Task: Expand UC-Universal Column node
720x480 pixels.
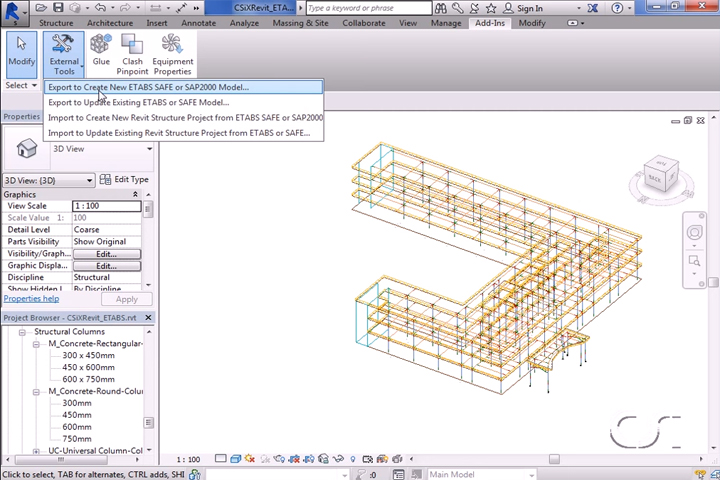Action: coord(36,452)
